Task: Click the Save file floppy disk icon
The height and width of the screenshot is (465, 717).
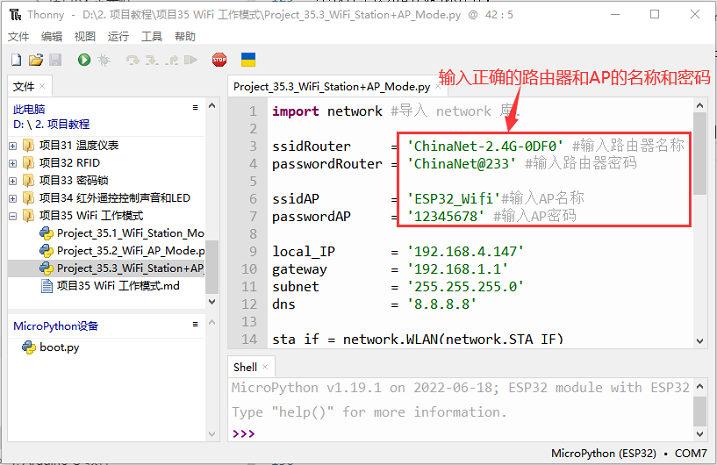Action: [x=55, y=60]
